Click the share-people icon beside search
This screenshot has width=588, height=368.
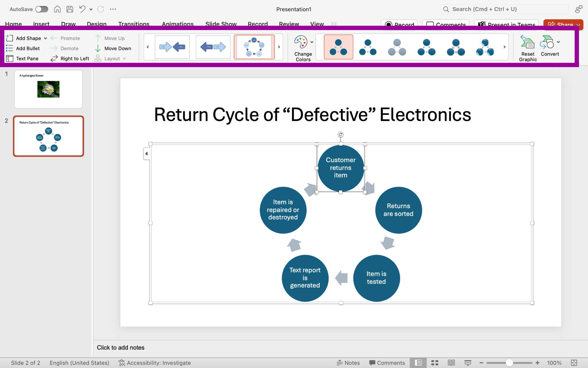579,9
